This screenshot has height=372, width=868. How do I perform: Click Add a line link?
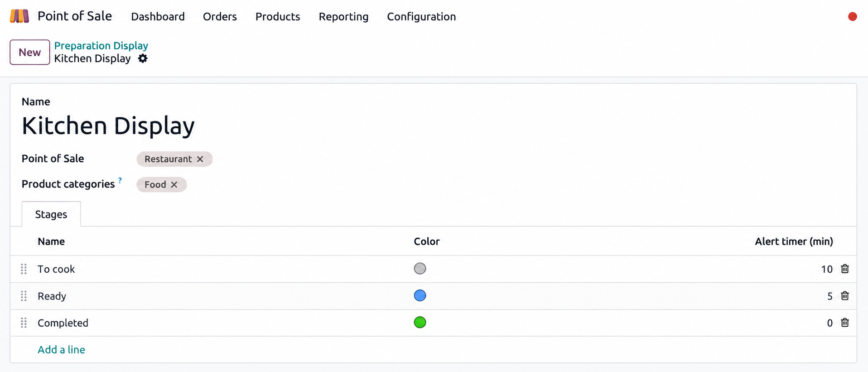point(61,349)
